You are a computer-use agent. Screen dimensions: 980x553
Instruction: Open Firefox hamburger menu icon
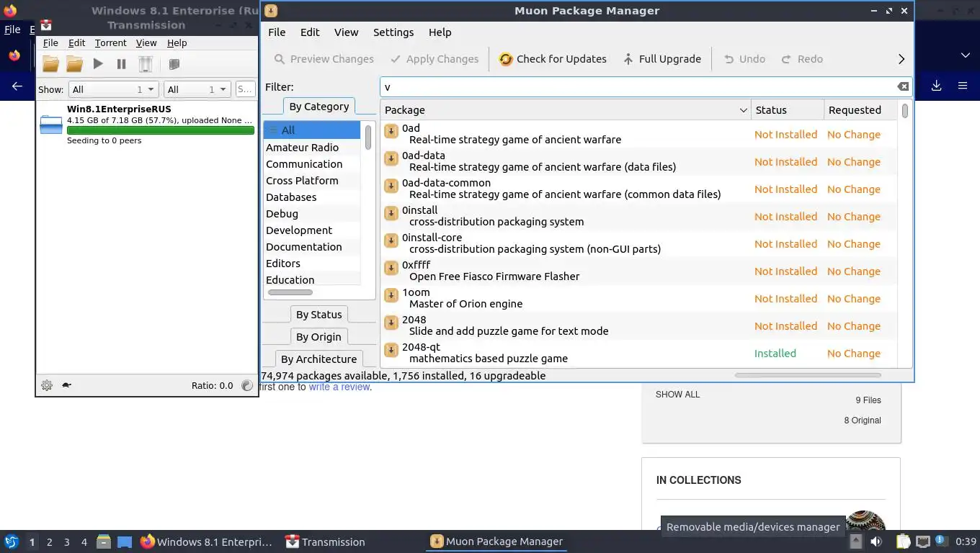click(x=962, y=86)
